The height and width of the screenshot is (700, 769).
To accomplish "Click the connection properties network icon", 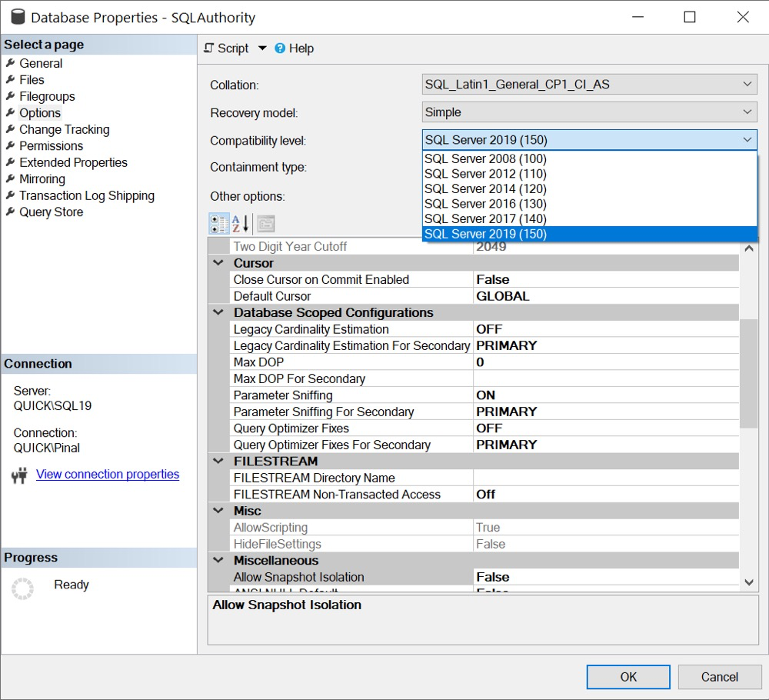I will 20,475.
